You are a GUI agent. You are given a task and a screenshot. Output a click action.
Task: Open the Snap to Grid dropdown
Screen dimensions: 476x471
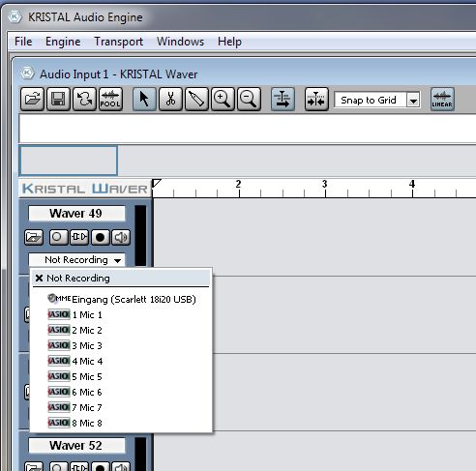(413, 101)
